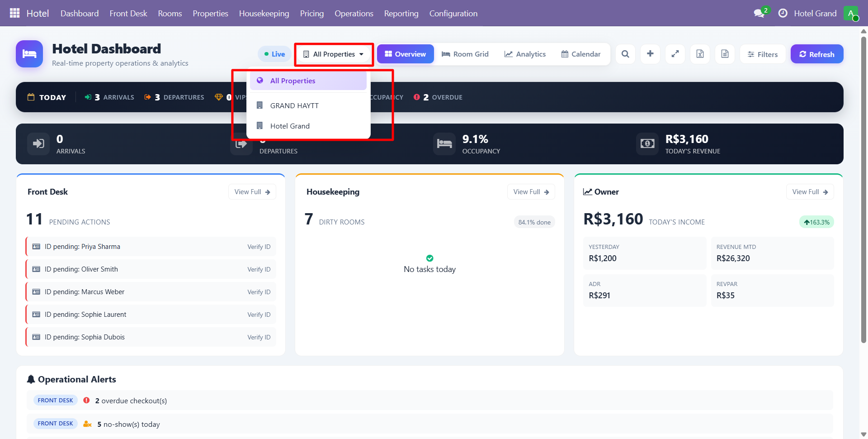Choose Hotel Grand in the dropdown
The width and height of the screenshot is (868, 439).
(x=290, y=126)
